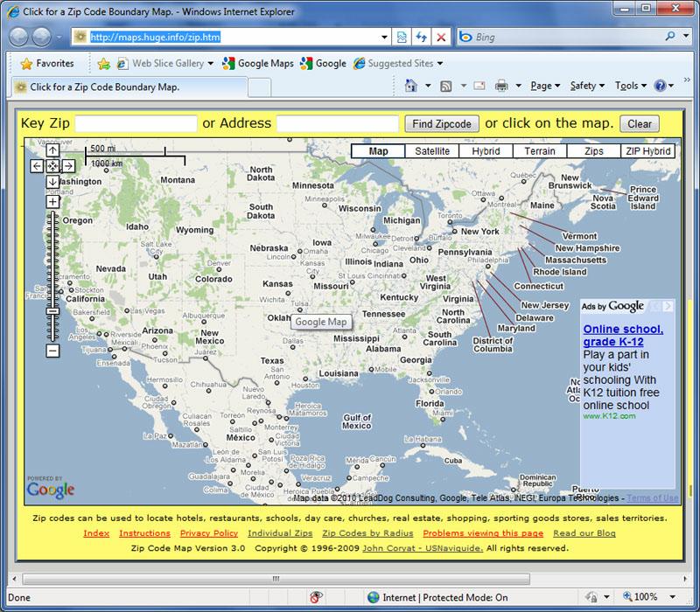
Task: Open the Google Maps favorites link
Action: (257, 63)
